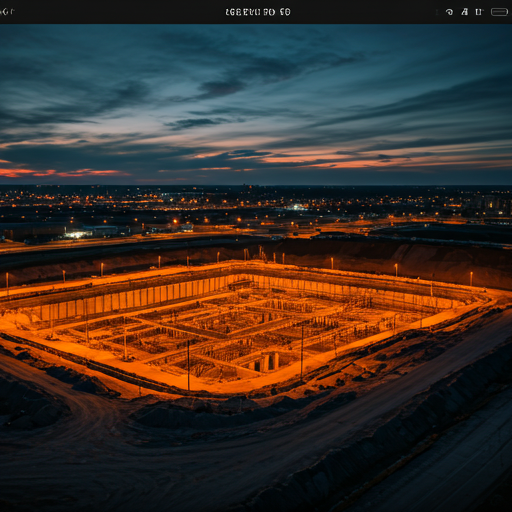
Task: Click the U-shaped icon next to the battery
Action: pyautogui.click(x=479, y=12)
